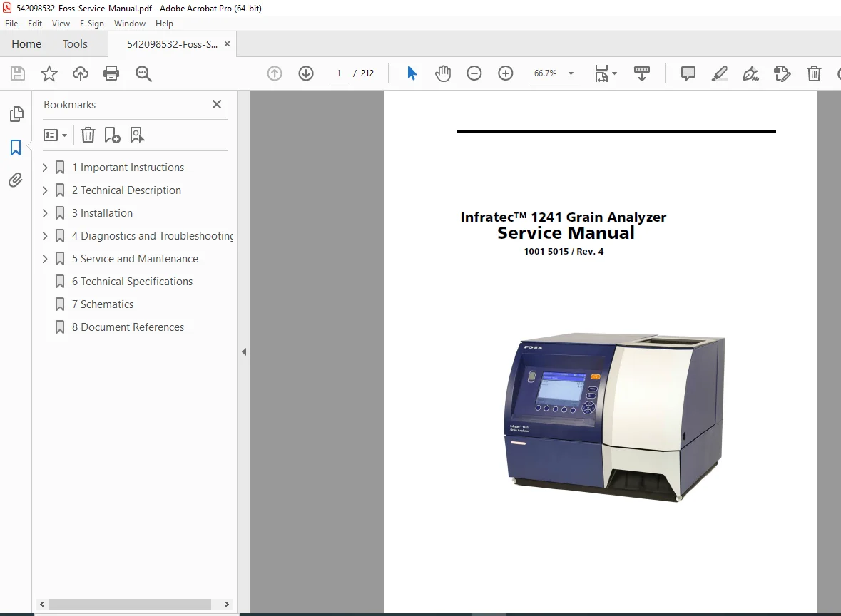This screenshot has height=616, width=841.
Task: Add a new bookmark icon
Action: pos(112,135)
